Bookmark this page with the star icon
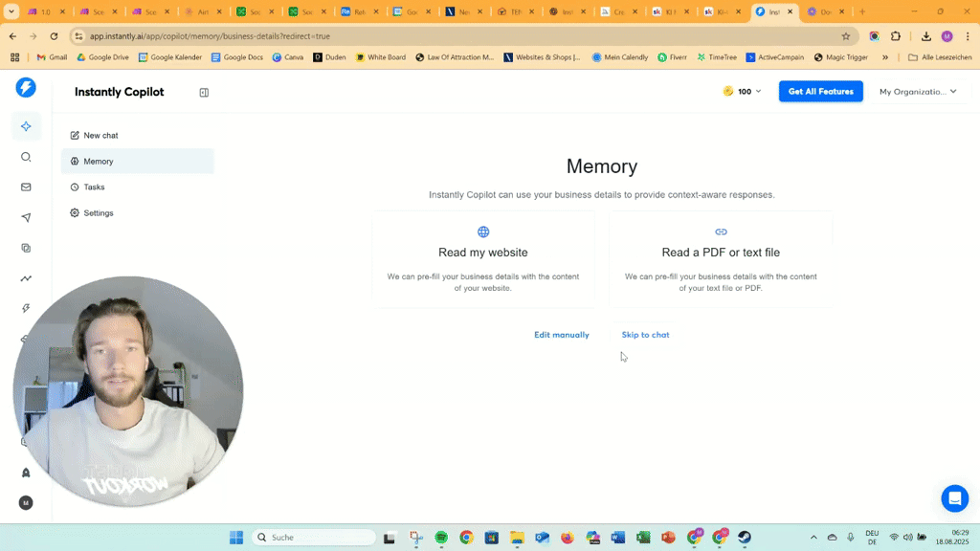Image resolution: width=980 pixels, height=551 pixels. [x=846, y=36]
